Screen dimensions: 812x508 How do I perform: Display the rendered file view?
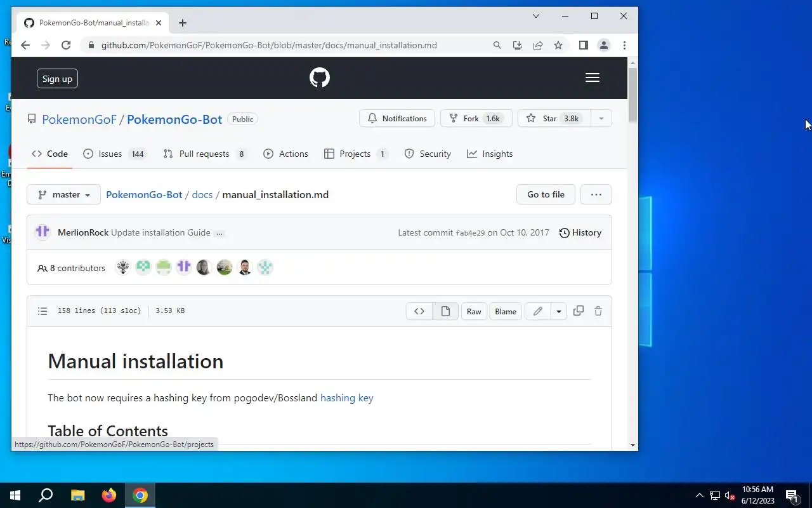pos(445,311)
